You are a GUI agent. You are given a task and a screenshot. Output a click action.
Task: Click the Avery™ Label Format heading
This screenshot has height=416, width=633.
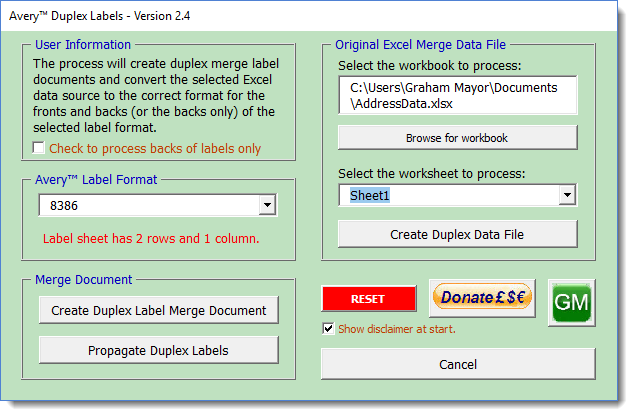point(96,179)
